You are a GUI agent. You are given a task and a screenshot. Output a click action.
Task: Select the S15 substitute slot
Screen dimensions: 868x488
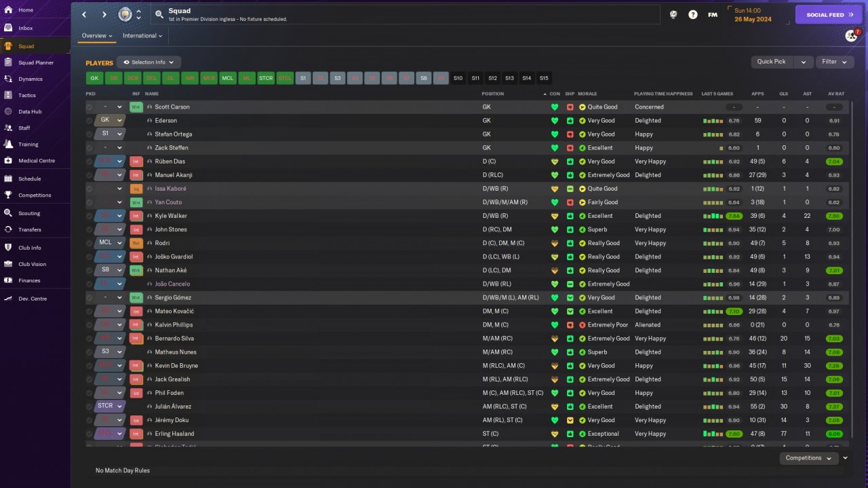[544, 78]
